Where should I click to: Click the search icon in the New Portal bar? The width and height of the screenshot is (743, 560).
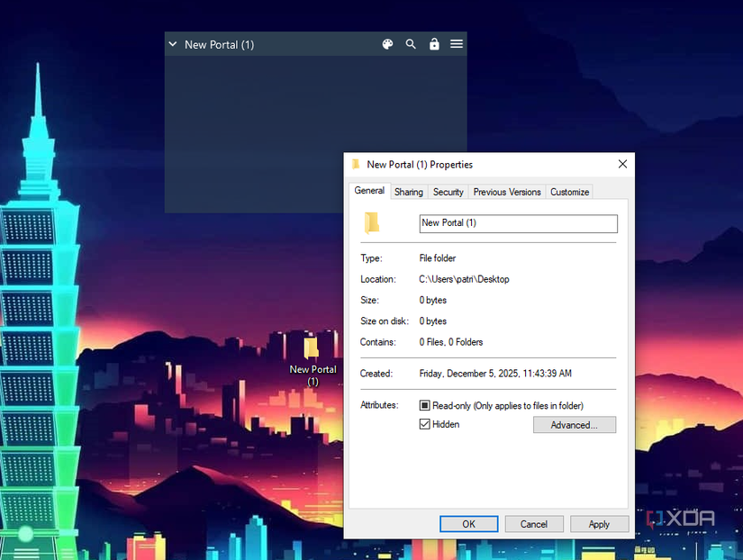pyautogui.click(x=411, y=43)
